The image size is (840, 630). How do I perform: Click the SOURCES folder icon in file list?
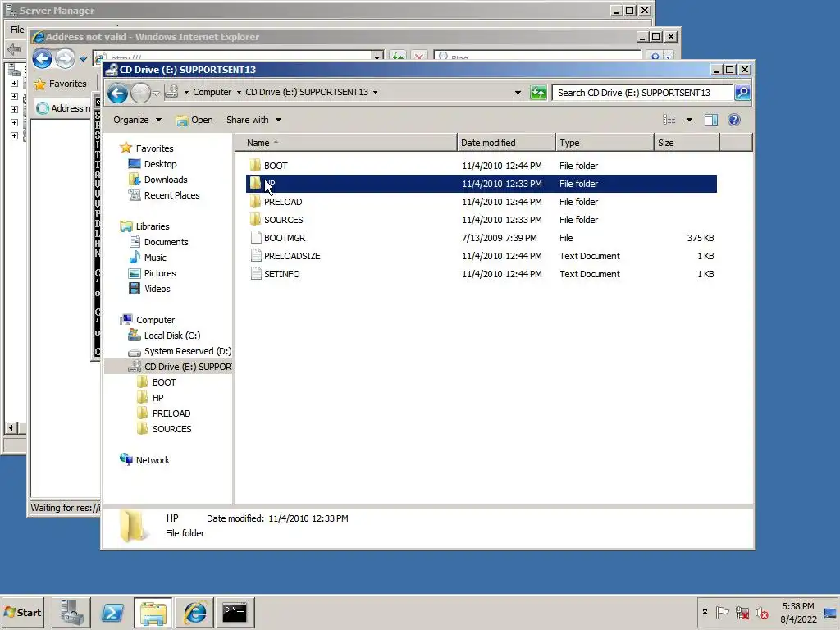(256, 219)
